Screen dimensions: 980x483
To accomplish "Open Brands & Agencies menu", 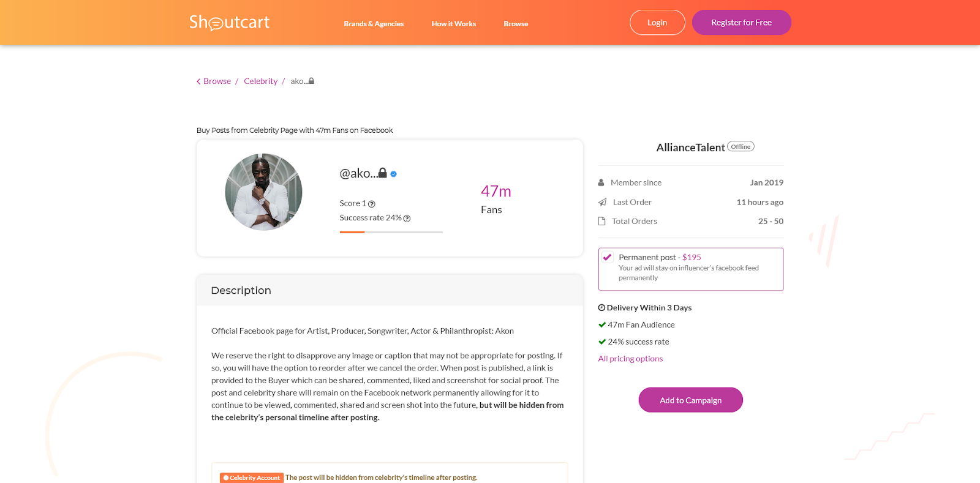I will [374, 24].
